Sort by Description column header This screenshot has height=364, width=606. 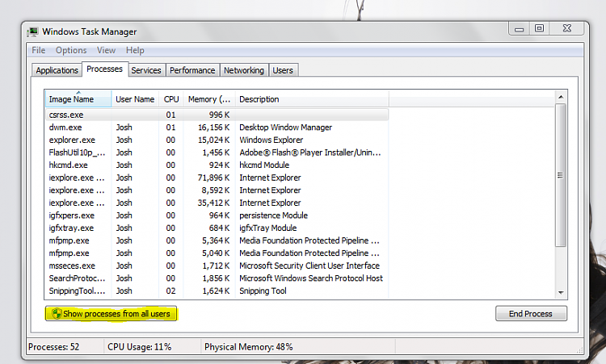(x=312, y=99)
